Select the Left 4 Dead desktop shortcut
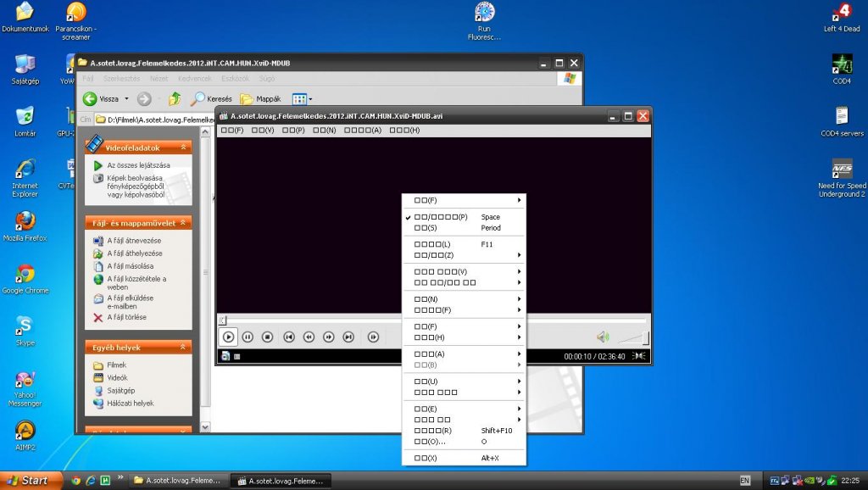868x490 pixels. pos(842,18)
